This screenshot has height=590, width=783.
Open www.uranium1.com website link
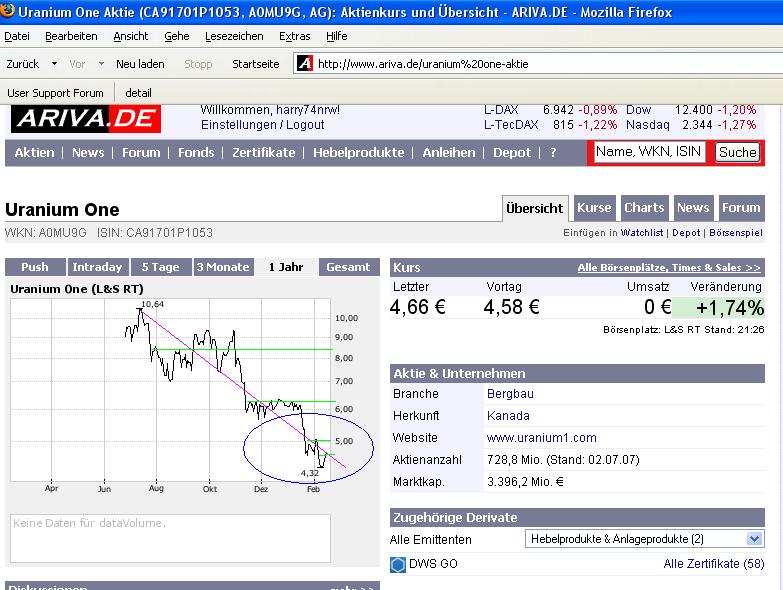tap(542, 438)
